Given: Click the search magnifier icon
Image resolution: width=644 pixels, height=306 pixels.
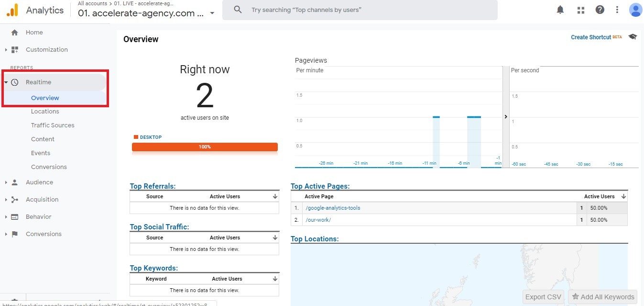Looking at the screenshot, I should tap(238, 10).
